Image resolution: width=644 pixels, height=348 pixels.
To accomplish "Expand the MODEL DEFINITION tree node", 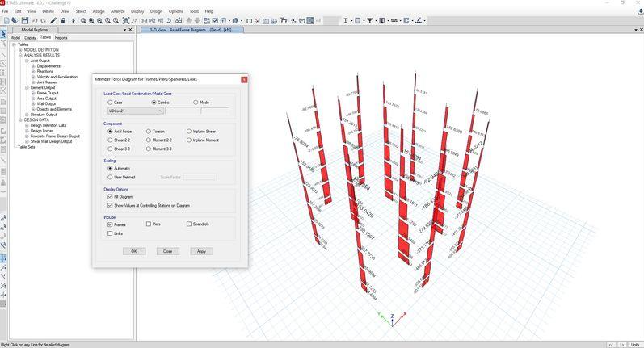I will pos(20,49).
